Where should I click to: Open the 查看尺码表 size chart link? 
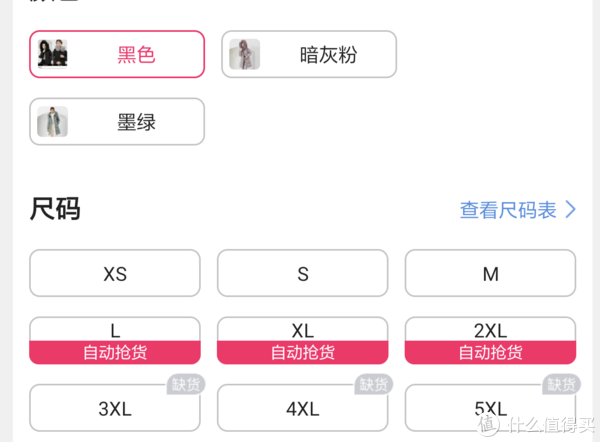508,210
